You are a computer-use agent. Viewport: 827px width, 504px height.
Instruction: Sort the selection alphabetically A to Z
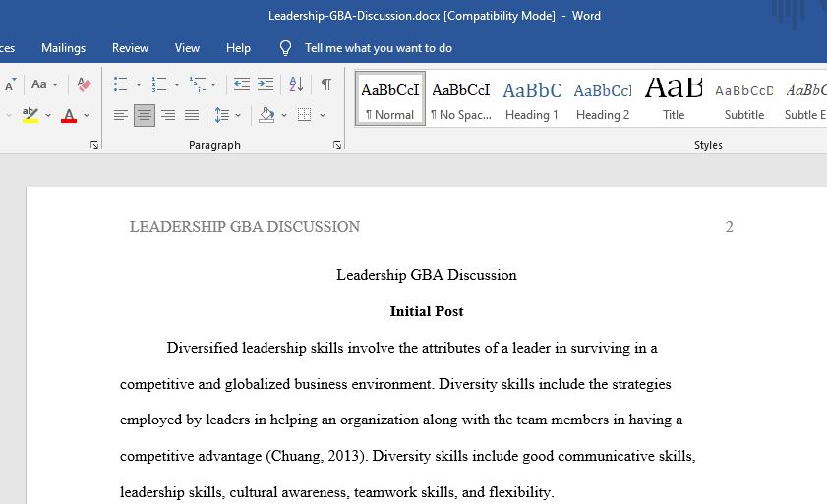coord(296,84)
